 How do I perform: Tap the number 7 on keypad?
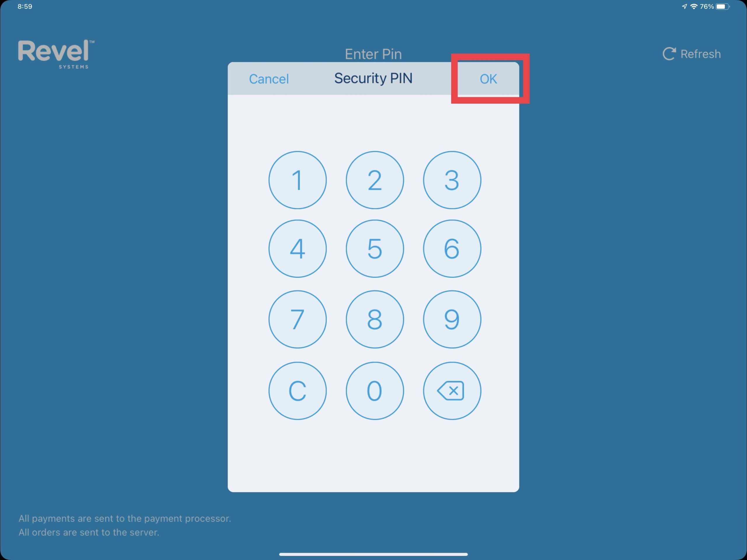coord(298,318)
